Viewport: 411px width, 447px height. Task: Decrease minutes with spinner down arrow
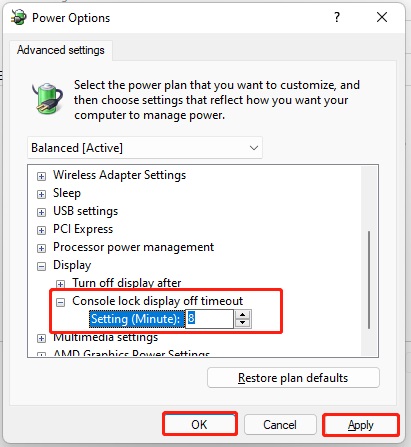click(x=243, y=323)
